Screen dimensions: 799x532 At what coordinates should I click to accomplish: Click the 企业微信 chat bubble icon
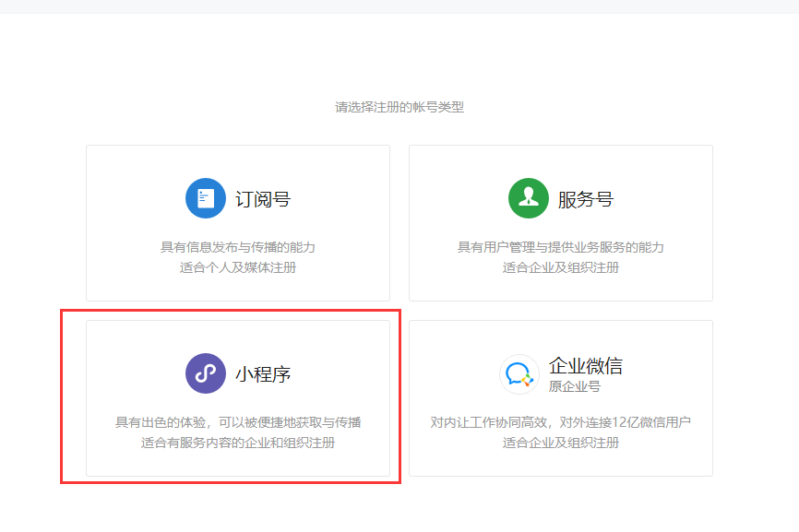pyautogui.click(x=519, y=374)
